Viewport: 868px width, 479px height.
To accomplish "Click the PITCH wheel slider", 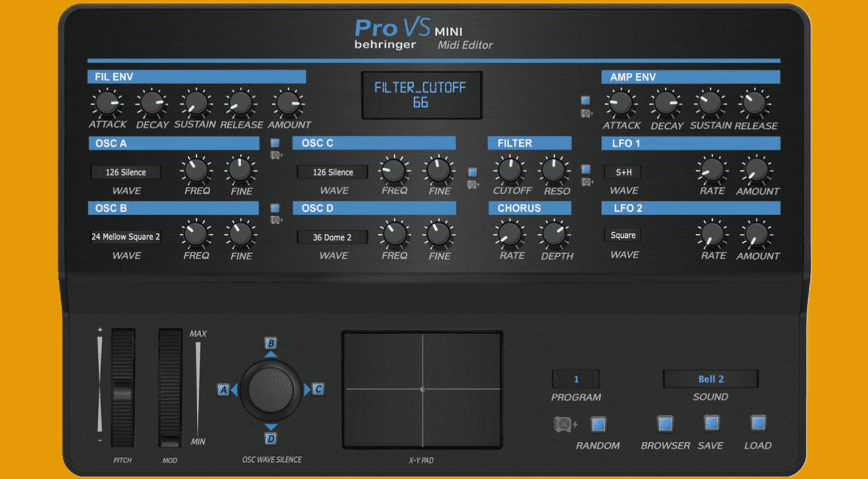I will pos(122,390).
